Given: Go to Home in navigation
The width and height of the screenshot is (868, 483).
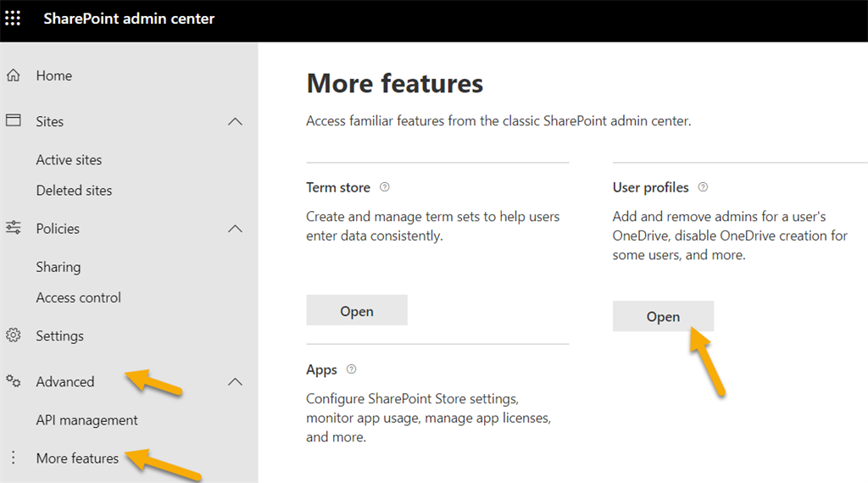Looking at the screenshot, I should 53,75.
